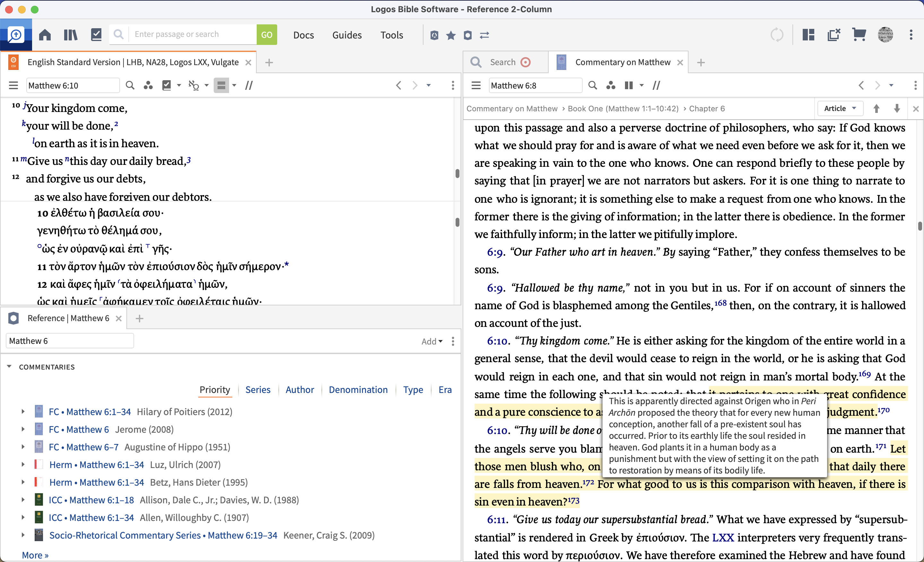The image size is (924, 562).
Task: Switch to the Search tab
Action: tap(502, 62)
